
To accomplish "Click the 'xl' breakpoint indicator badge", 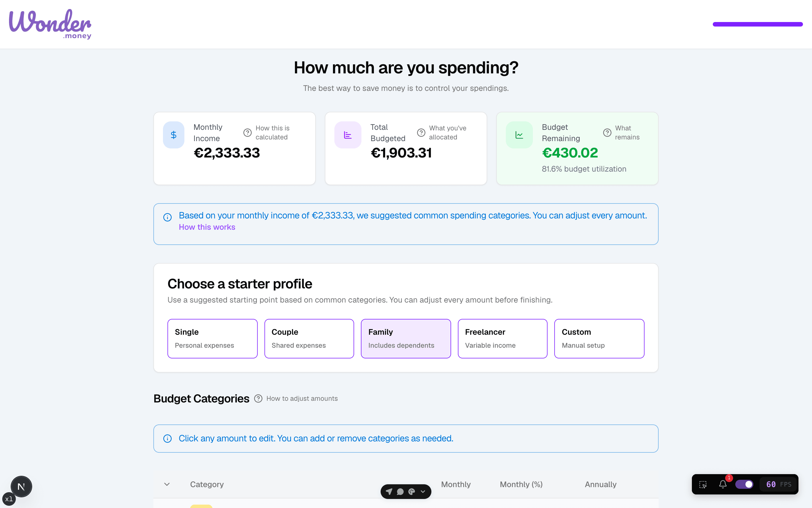I will pos(9,499).
